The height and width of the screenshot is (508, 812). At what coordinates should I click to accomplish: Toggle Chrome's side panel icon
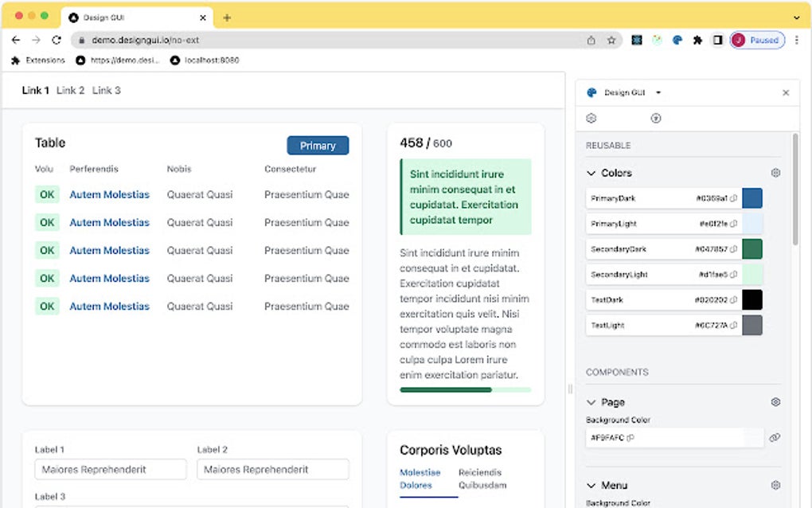717,40
